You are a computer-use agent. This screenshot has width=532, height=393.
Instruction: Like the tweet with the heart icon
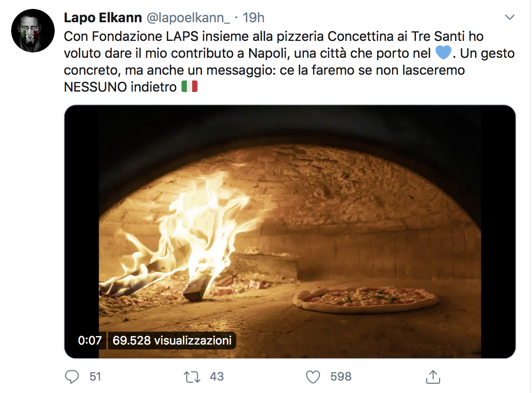(313, 377)
